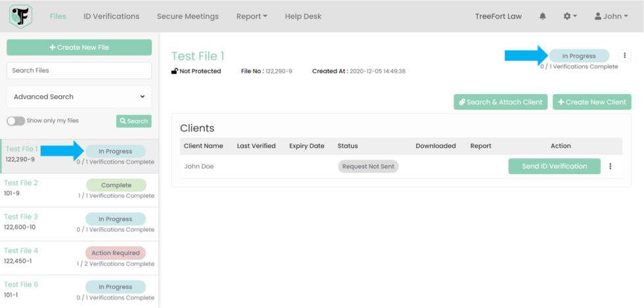Open the Report dropdown menu

(x=252, y=16)
